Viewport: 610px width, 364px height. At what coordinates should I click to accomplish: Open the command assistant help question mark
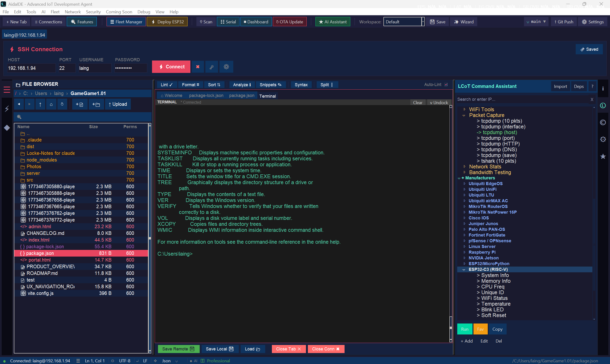pos(592,86)
